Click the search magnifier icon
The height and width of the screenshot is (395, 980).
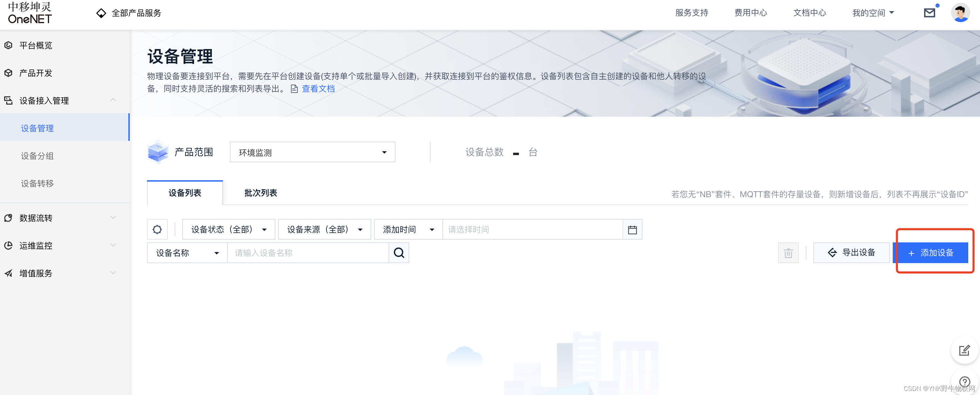pyautogui.click(x=399, y=253)
